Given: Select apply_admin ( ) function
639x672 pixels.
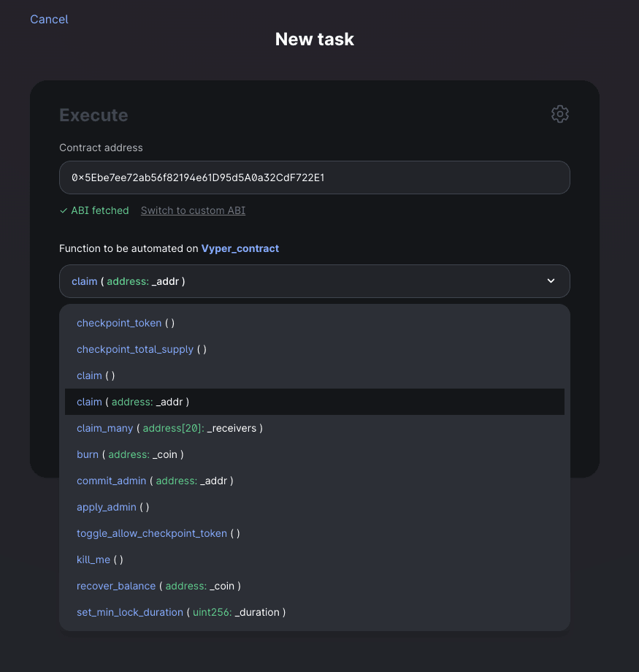Looking at the screenshot, I should tap(315, 507).
